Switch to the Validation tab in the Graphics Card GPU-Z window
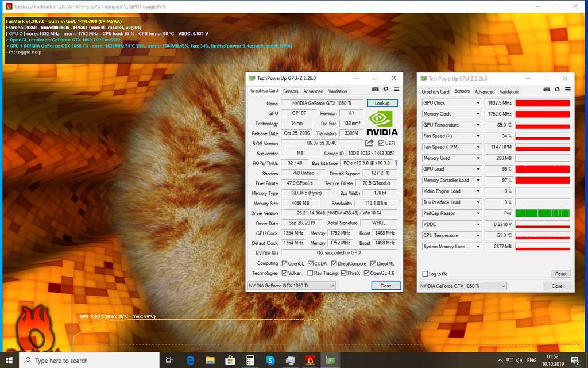Screen dimensions: 588x368 click(338, 91)
